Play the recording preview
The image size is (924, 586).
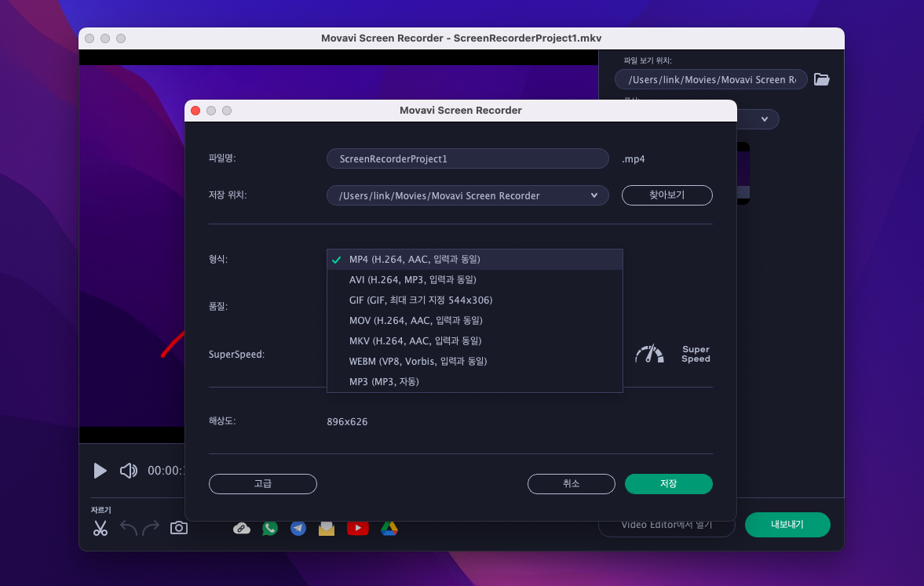tap(100, 471)
